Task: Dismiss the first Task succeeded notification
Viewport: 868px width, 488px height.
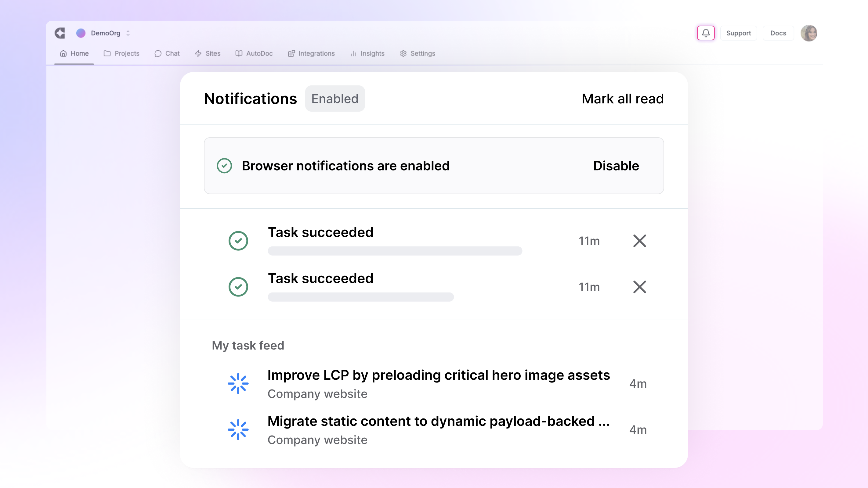Action: [639, 241]
